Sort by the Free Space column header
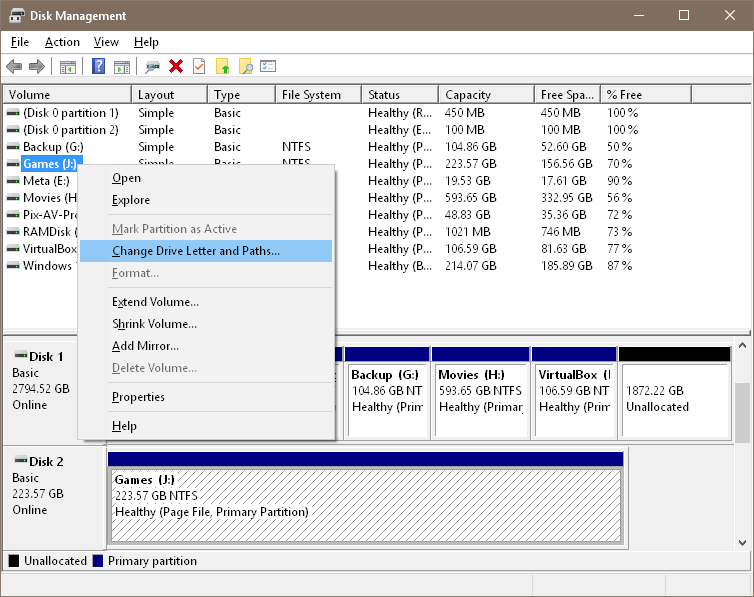 [x=568, y=95]
